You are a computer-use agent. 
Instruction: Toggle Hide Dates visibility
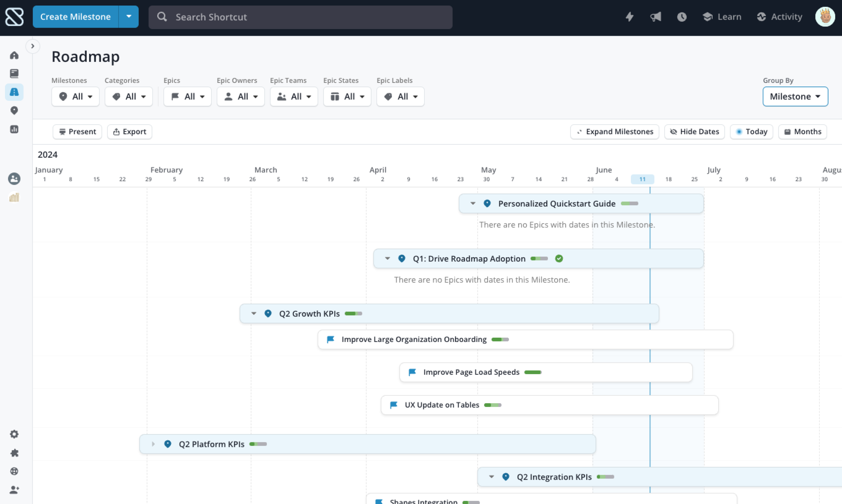pos(694,131)
